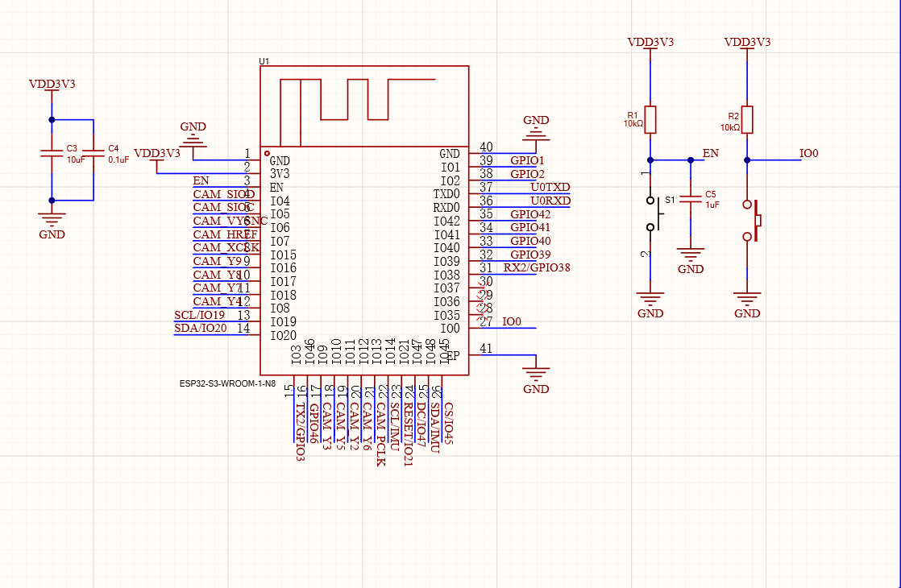
Task: Click the pin 1 marker circle in U1
Action: (267, 153)
